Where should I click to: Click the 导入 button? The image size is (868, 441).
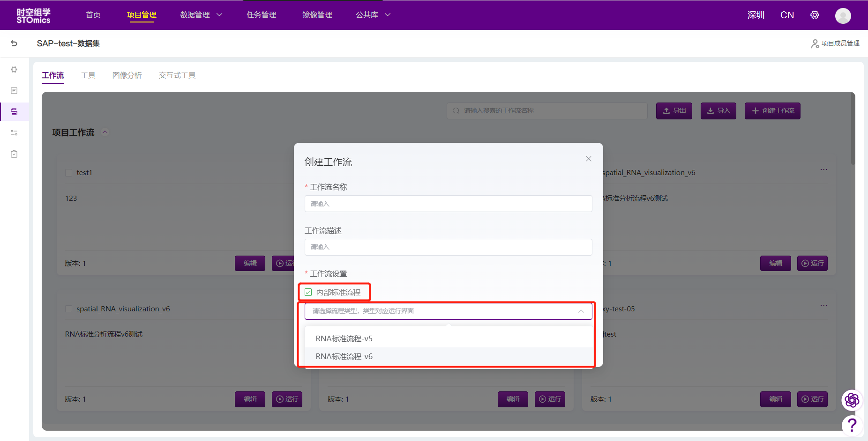[718, 111]
